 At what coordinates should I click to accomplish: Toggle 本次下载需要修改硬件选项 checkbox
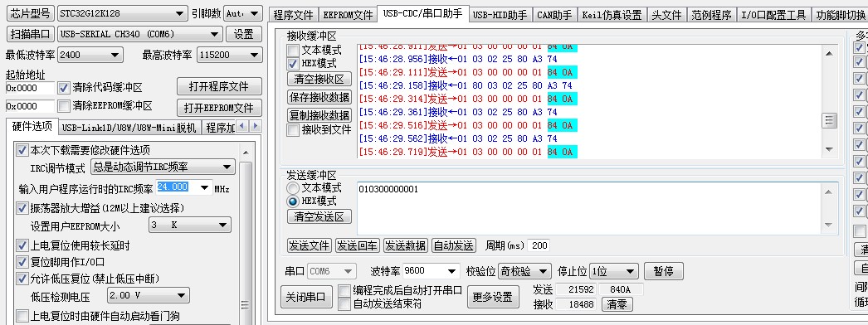22,150
